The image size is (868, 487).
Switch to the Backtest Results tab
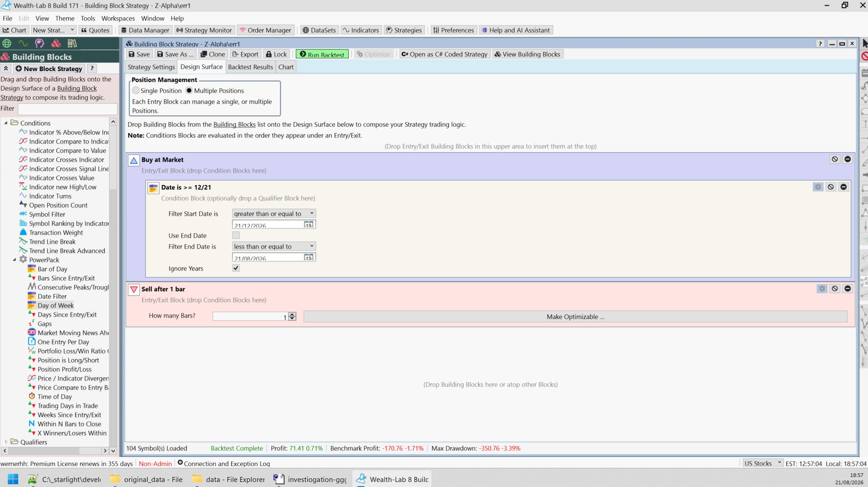(250, 67)
